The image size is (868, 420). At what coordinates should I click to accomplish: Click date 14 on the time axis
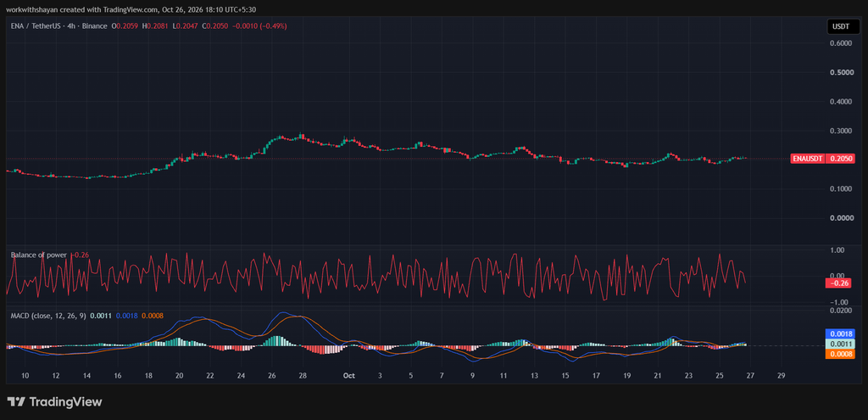coord(87,375)
